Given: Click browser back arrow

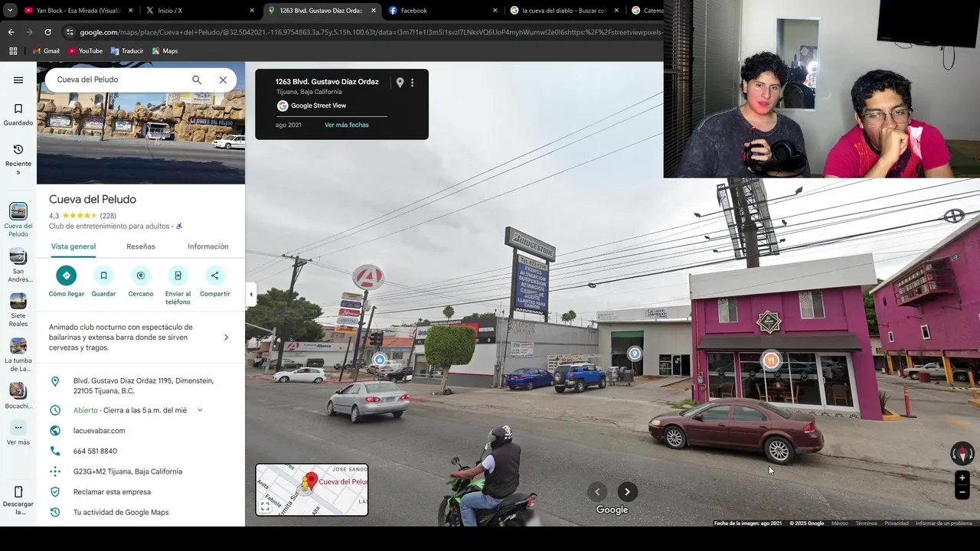Looking at the screenshot, I should click(x=11, y=32).
